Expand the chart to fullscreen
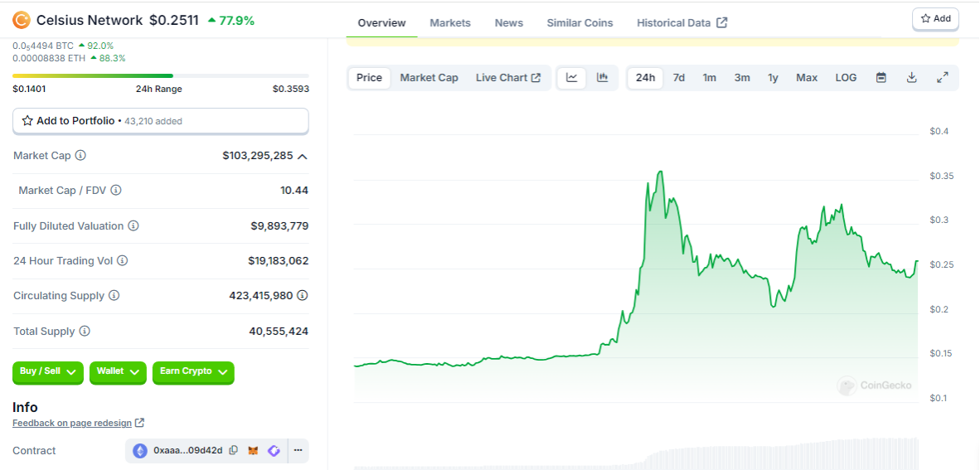980x470 pixels. [943, 77]
